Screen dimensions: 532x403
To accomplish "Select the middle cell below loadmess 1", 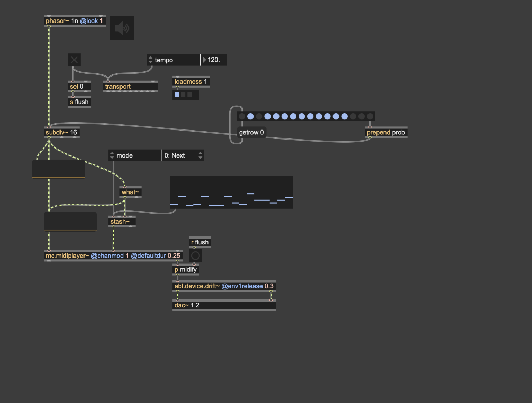I will click(183, 95).
